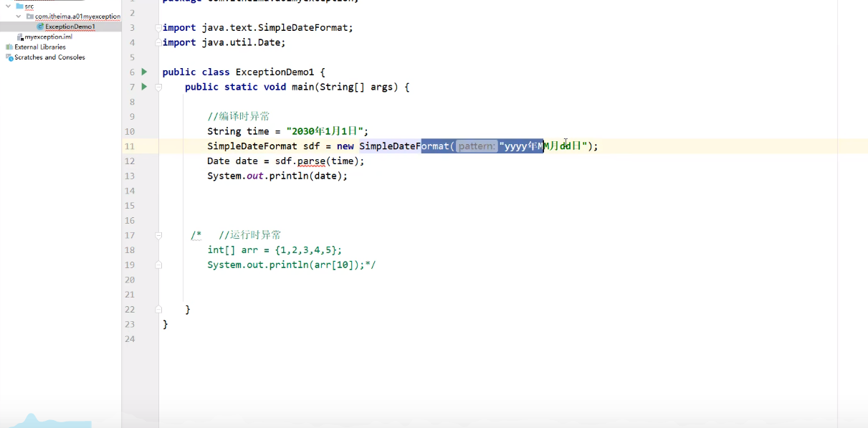Image resolution: width=868 pixels, height=428 pixels.
Task: Collapse the com.itheima.a01myexception package node
Action: 18,16
